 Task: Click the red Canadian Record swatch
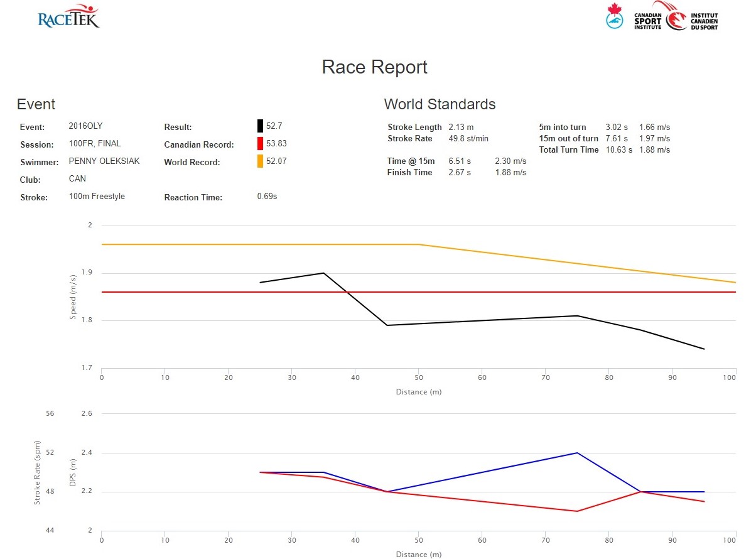tap(260, 143)
